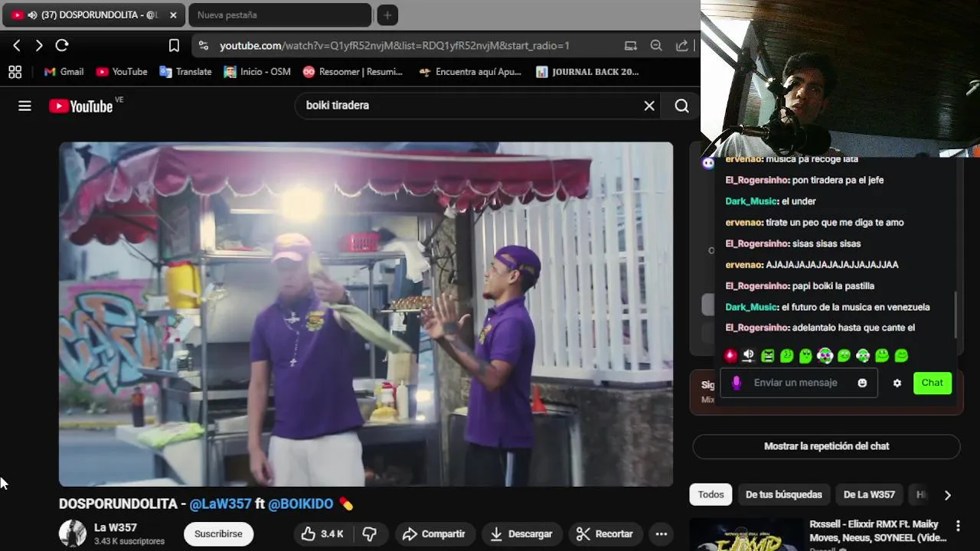This screenshot has width=980, height=551.
Task: Open the zoom magnifier icon in address bar
Action: tap(656, 46)
